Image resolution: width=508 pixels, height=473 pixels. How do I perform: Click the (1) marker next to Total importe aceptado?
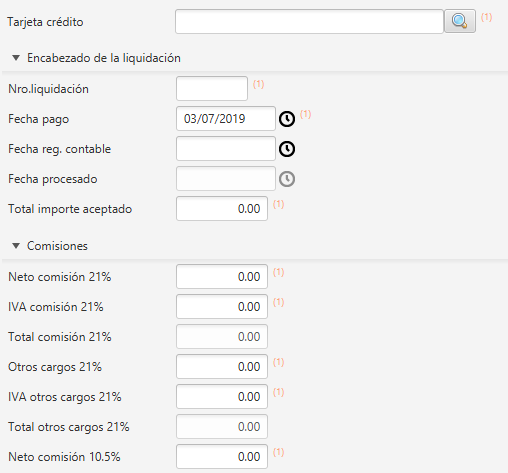278,204
